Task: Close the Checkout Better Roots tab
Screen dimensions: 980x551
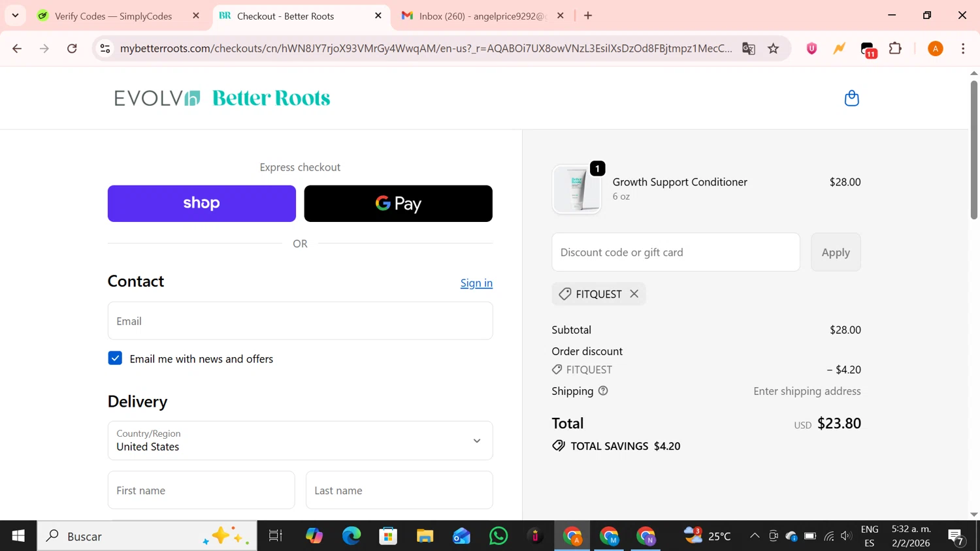Action: tap(378, 16)
